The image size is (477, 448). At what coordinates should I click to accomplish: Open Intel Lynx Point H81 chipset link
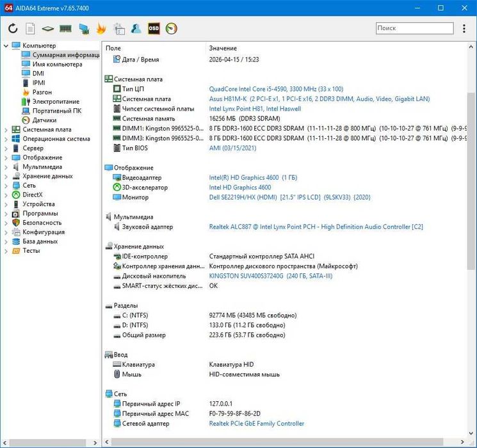click(x=255, y=109)
